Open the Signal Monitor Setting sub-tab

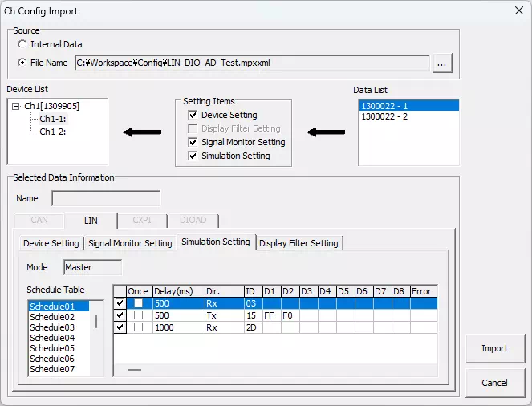130,243
